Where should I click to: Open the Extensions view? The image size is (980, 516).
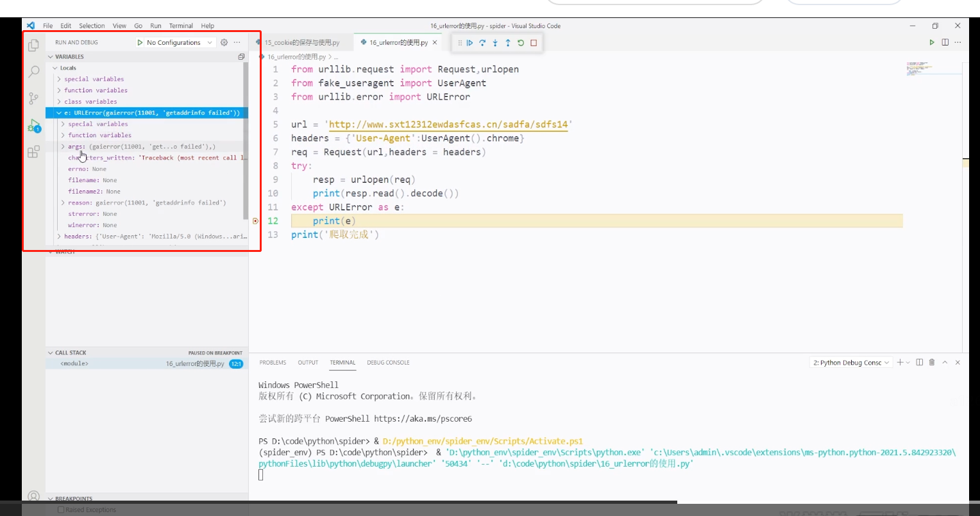pyautogui.click(x=33, y=152)
